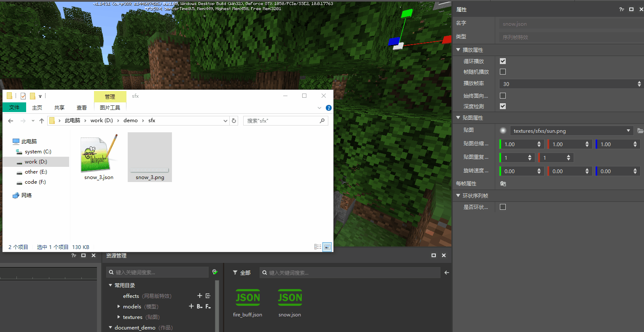Click the Explorer back navigation arrow

click(x=11, y=121)
